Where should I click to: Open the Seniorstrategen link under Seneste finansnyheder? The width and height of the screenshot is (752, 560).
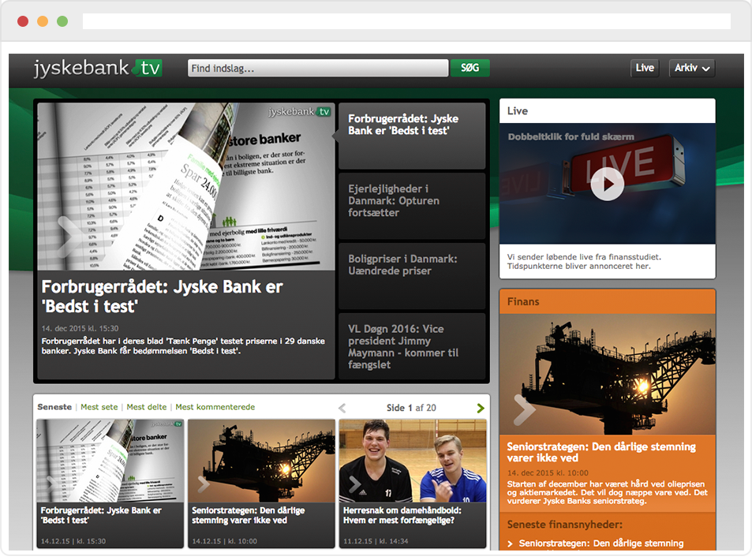600,543
